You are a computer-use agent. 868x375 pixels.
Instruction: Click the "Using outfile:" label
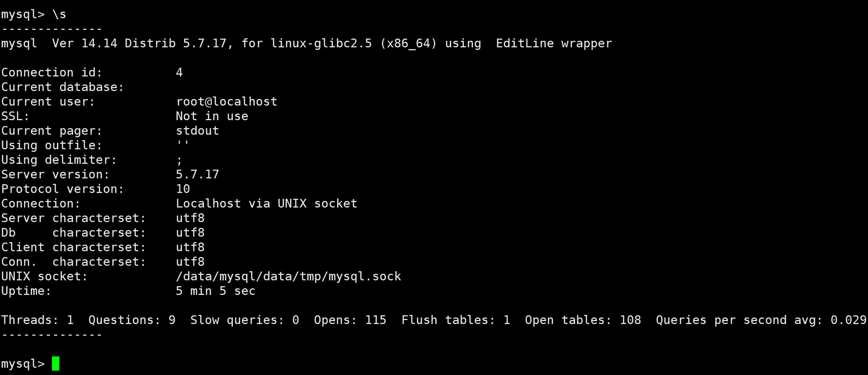click(x=52, y=145)
